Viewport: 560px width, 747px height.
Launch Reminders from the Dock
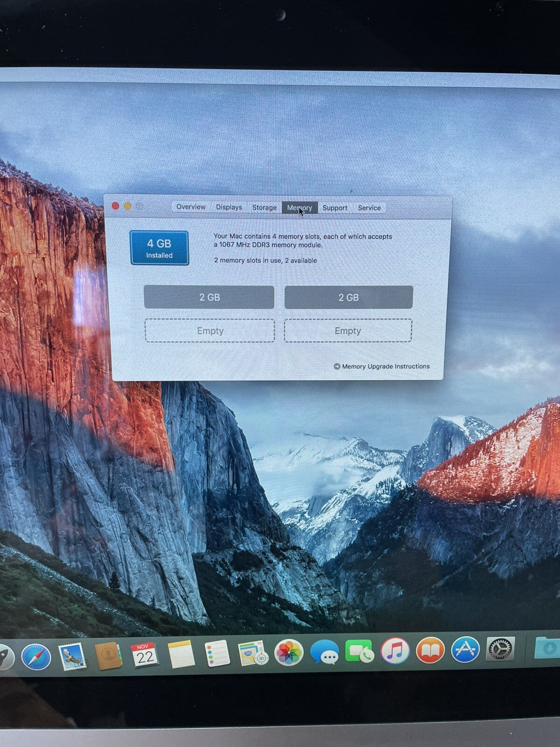[217, 653]
